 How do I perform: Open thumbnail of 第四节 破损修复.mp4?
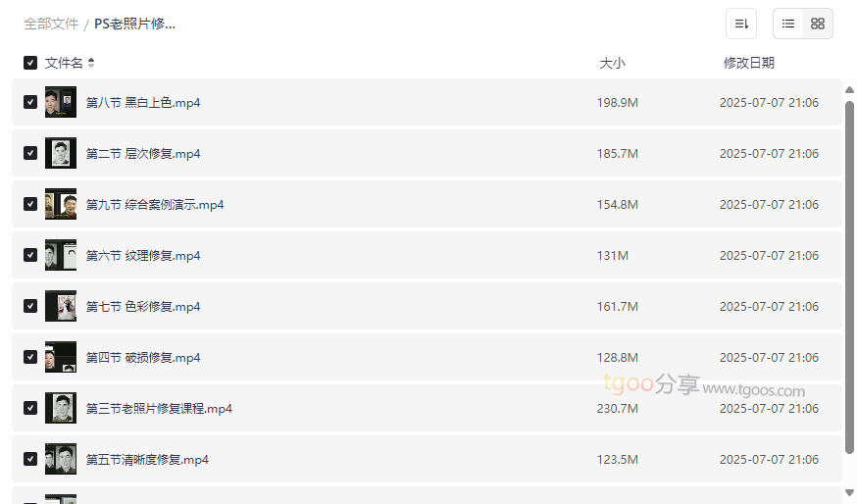[x=61, y=357]
